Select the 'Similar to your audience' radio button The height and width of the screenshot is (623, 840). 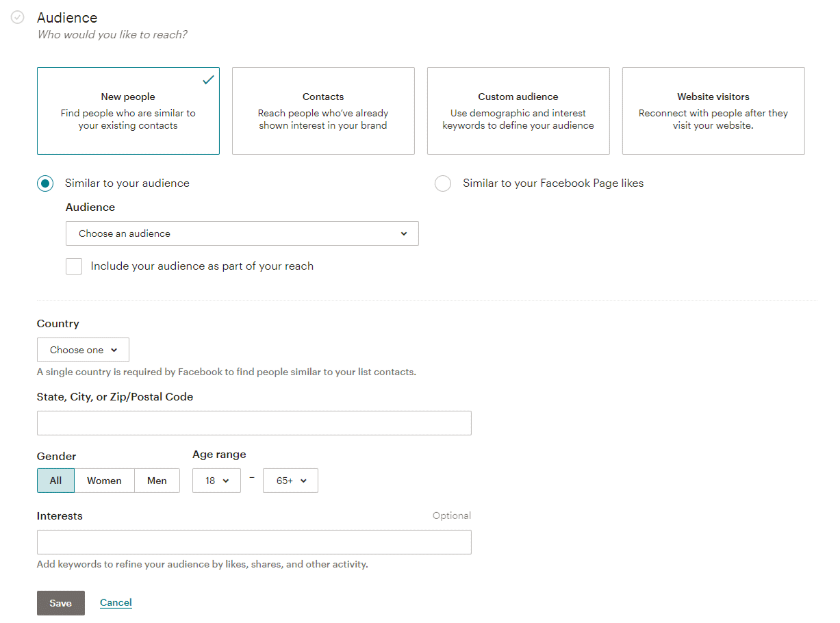point(45,183)
